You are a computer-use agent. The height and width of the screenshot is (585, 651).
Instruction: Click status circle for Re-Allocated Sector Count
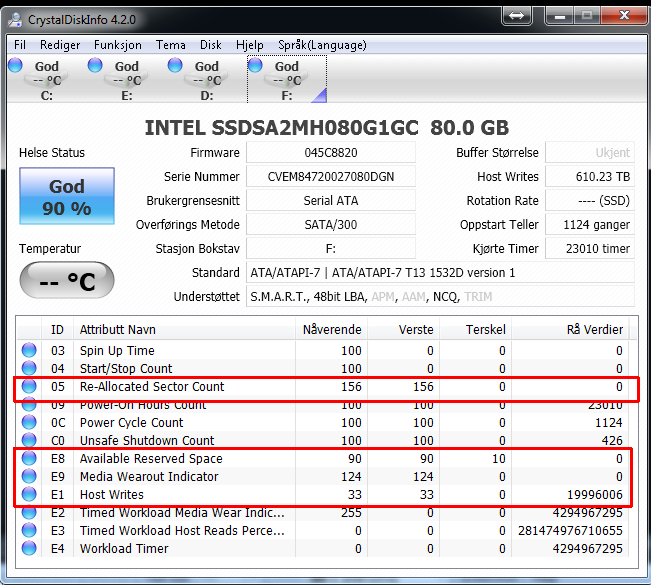tap(29, 386)
